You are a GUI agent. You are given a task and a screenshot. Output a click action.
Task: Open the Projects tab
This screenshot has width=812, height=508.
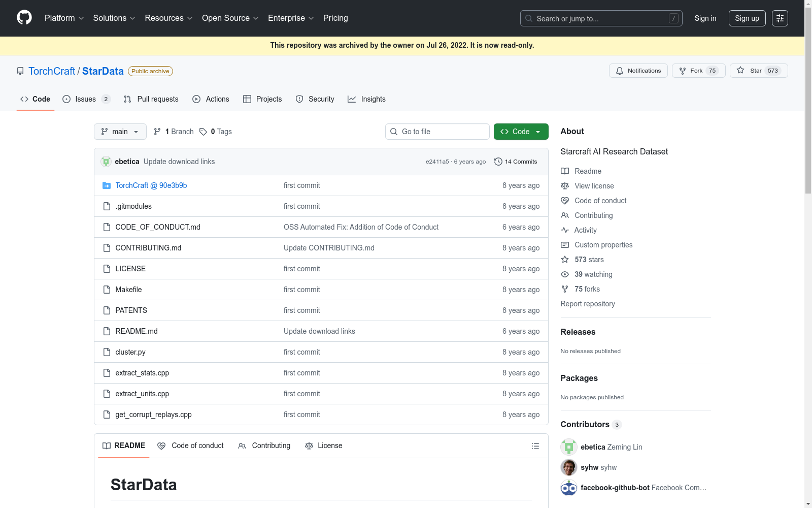(262, 99)
